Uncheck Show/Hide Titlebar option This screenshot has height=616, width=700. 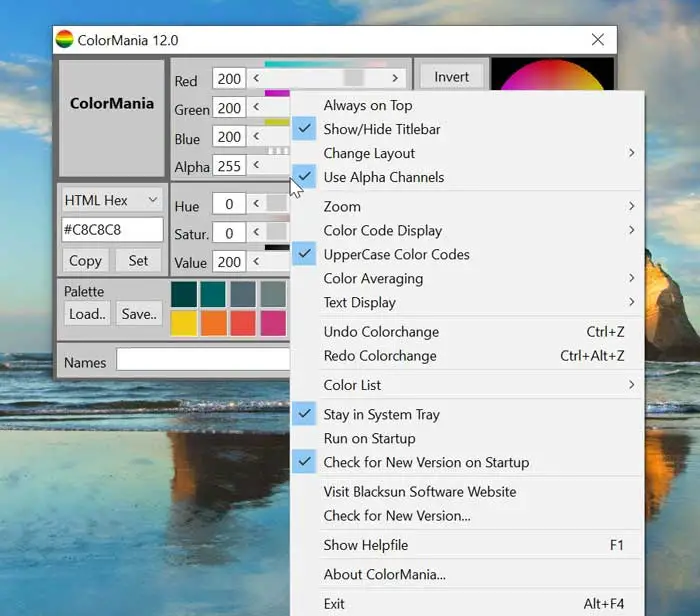pyautogui.click(x=467, y=129)
